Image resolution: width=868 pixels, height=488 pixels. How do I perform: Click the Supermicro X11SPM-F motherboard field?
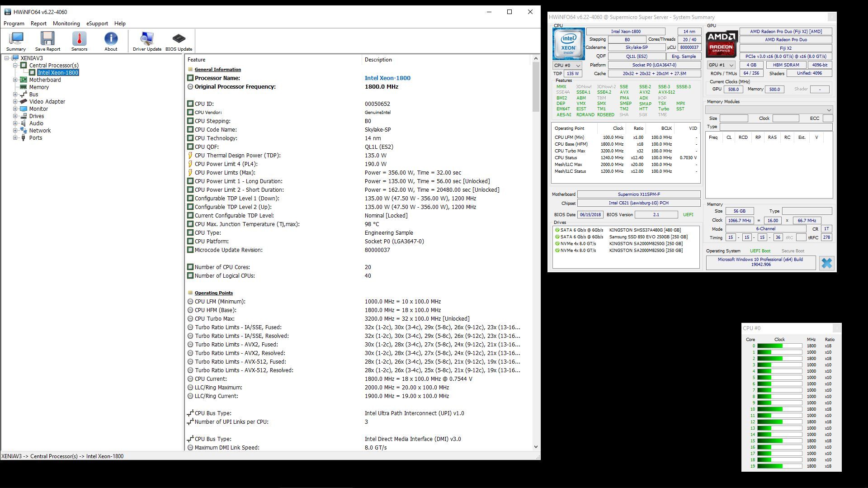(x=639, y=194)
